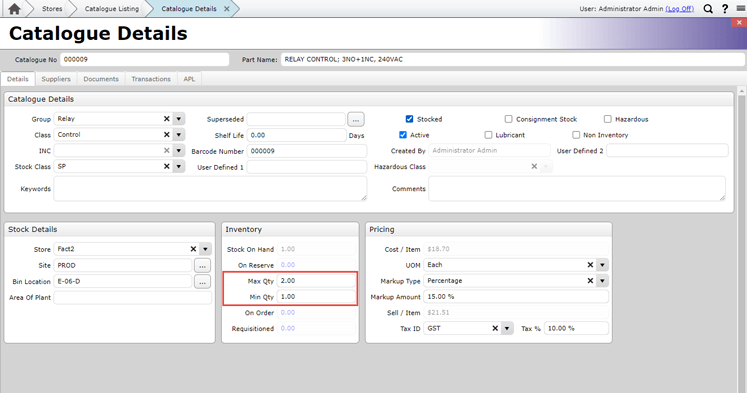Click the User Defined 2 field
The height and width of the screenshot is (393, 747).
coord(667,151)
